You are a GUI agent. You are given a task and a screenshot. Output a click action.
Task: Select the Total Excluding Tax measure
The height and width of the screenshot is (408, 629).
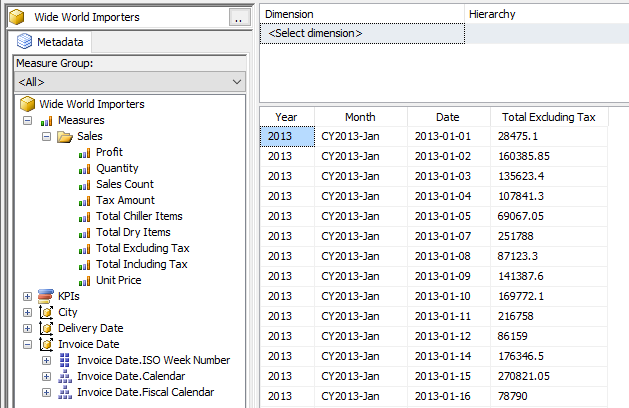pos(142,248)
